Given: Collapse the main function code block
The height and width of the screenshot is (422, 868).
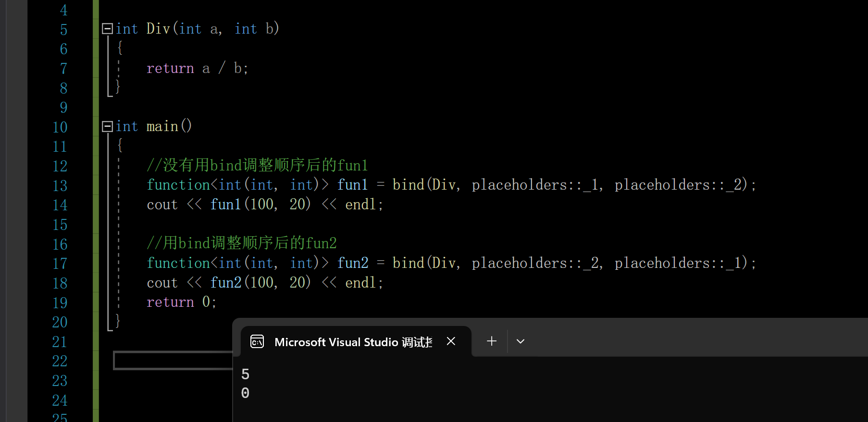Looking at the screenshot, I should [x=107, y=126].
